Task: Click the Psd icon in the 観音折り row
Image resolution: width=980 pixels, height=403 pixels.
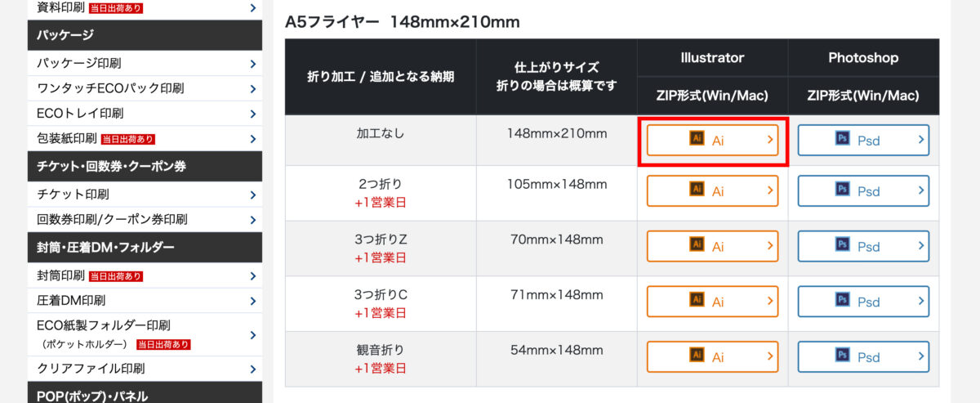Action: [842, 356]
